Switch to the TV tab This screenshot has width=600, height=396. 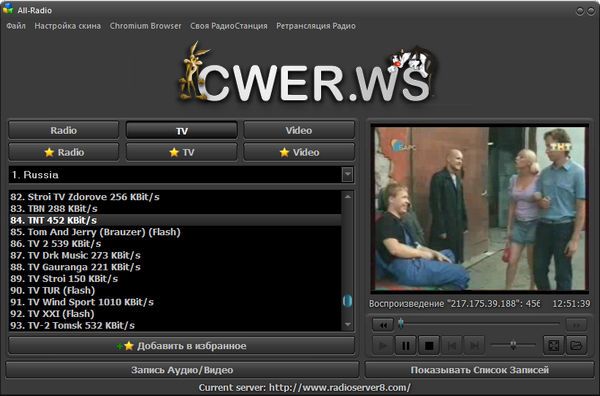pos(182,131)
